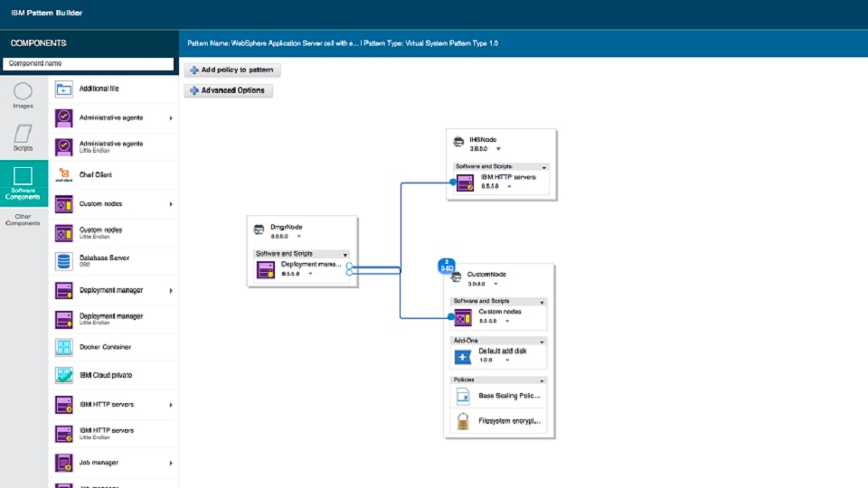Screen dimensions: 868x488
Task: Open IHSNode version dropdown
Action: [x=498, y=149]
